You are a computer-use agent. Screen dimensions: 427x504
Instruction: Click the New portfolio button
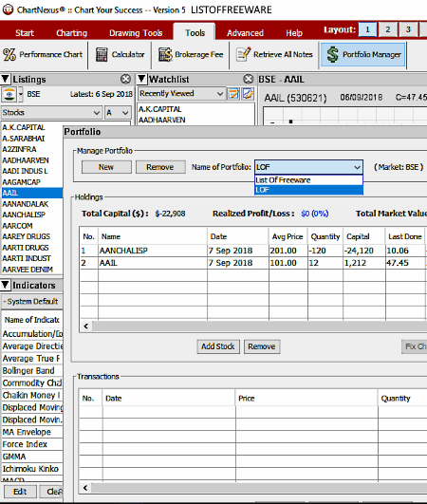click(106, 167)
